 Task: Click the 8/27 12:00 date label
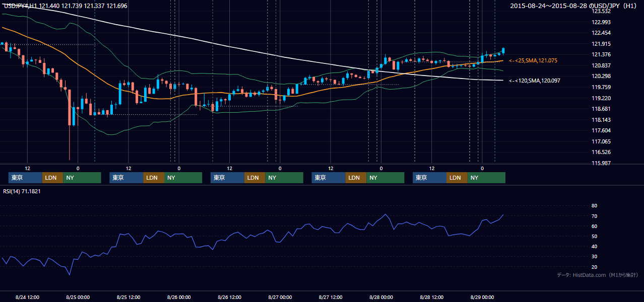pyautogui.click(x=330, y=297)
